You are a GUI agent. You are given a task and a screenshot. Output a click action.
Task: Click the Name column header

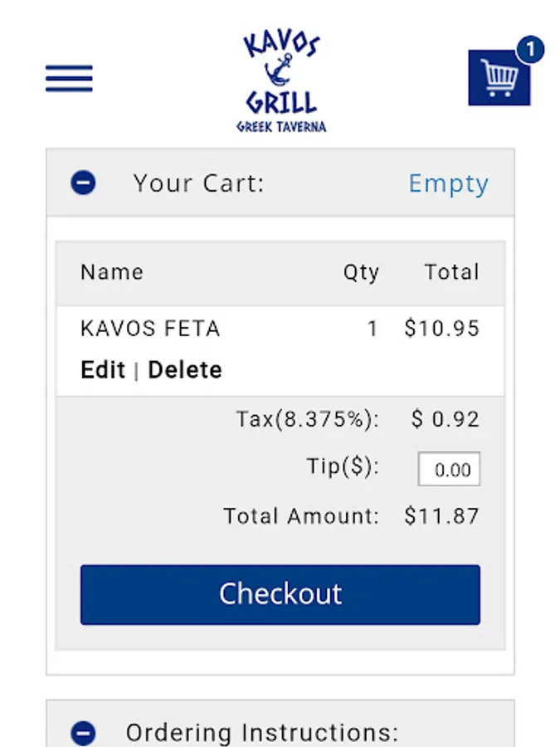coord(112,272)
